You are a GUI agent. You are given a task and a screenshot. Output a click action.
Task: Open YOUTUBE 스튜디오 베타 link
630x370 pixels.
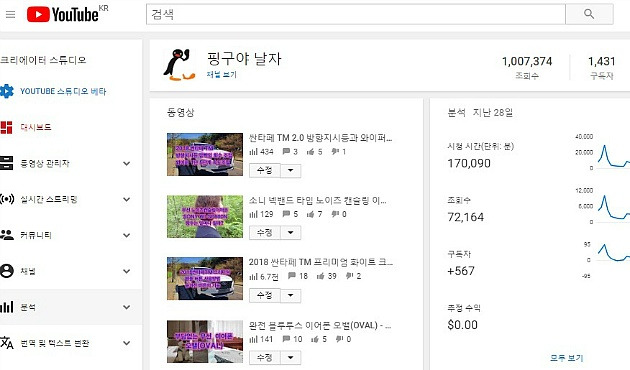coord(63,91)
